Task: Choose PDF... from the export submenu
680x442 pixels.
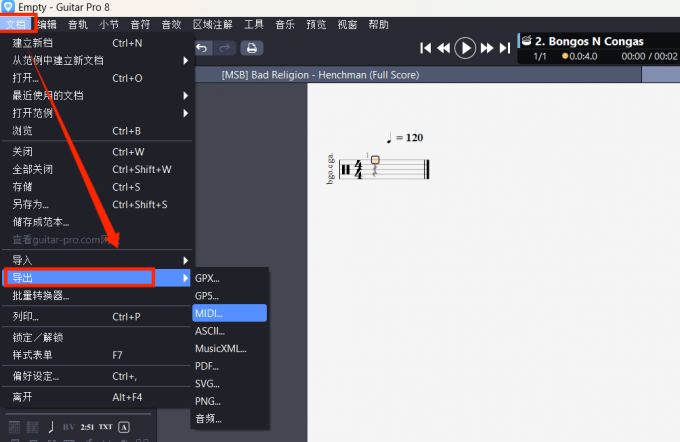Action: pyautogui.click(x=207, y=366)
